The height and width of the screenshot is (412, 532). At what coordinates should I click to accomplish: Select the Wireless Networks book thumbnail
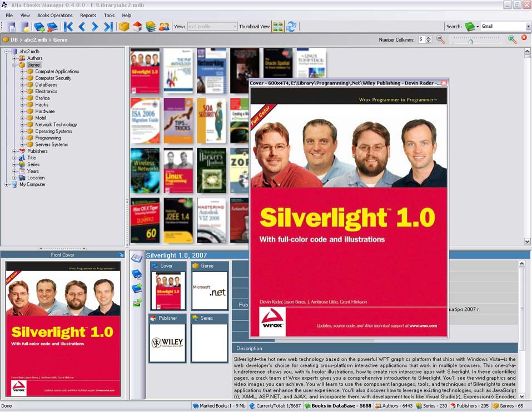click(145, 170)
